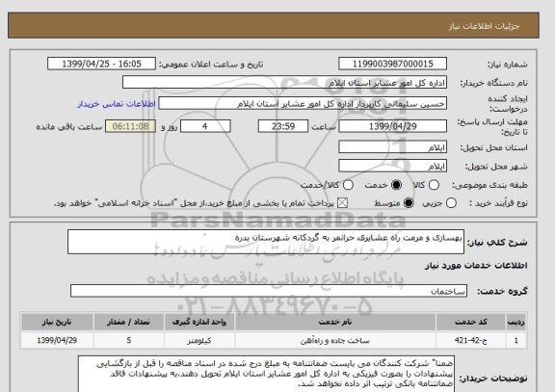Click the remaining time field 06:11:08

coord(130,126)
